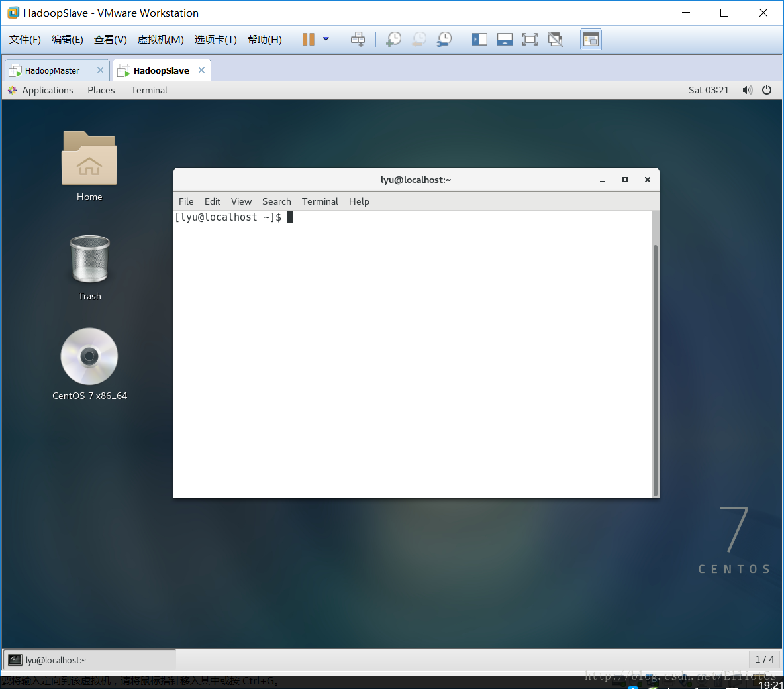Screen dimensions: 784x689
Task: Open the 查看(V) menu
Action: tap(110, 40)
